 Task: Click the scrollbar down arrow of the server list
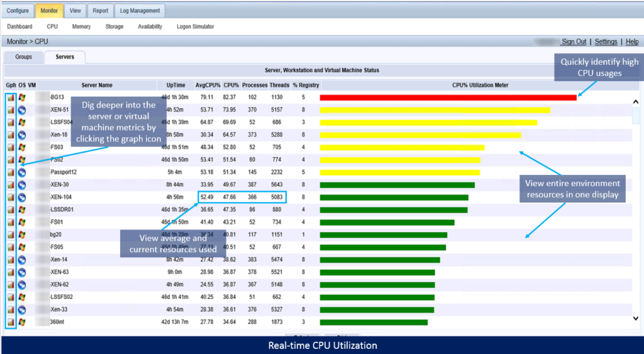click(x=635, y=319)
